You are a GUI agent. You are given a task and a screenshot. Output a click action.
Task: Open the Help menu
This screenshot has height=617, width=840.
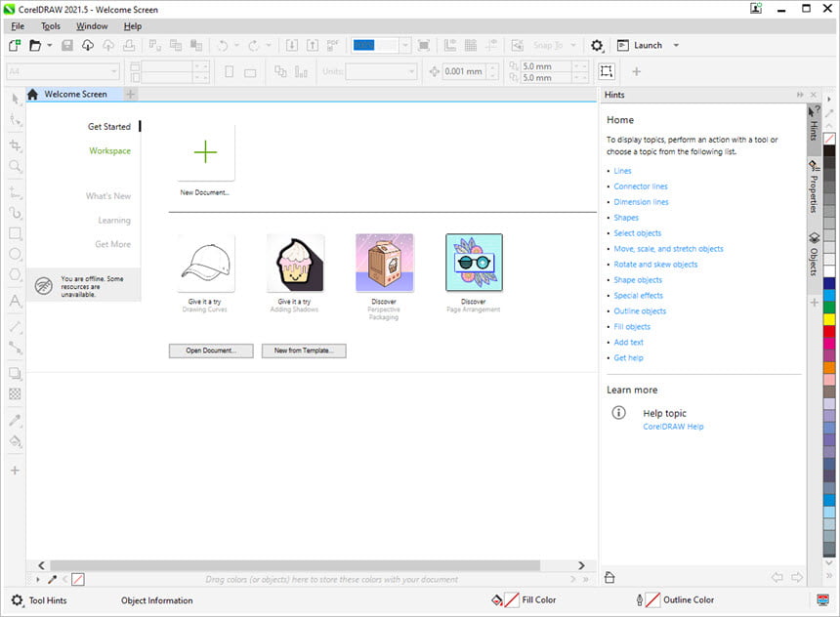(x=133, y=26)
